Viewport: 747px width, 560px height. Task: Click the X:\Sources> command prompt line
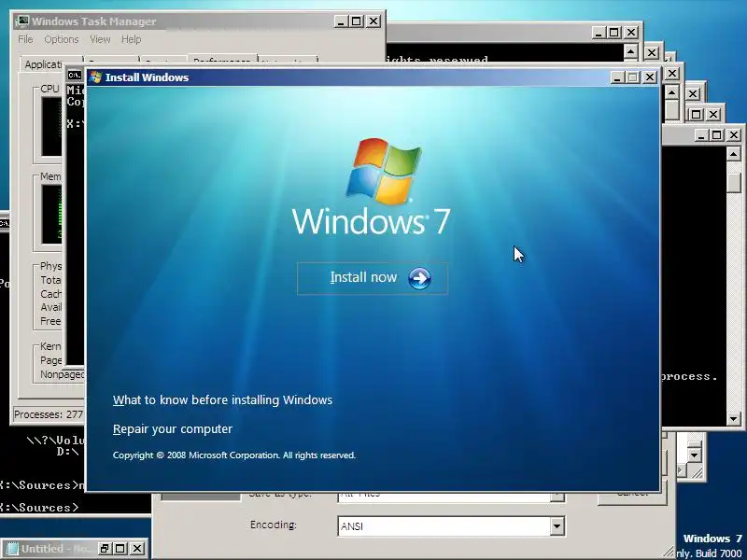(x=39, y=508)
